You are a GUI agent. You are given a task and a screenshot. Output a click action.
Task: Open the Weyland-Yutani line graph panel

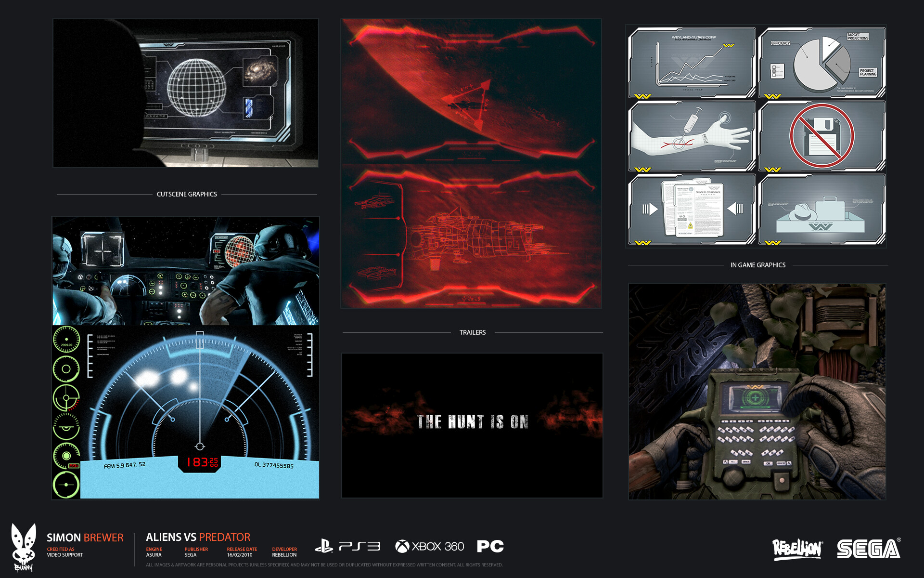692,63
